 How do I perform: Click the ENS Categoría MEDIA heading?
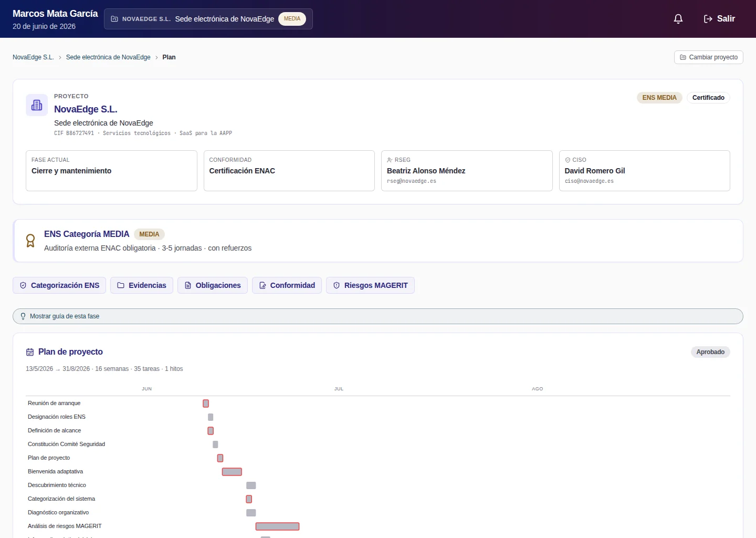click(87, 234)
